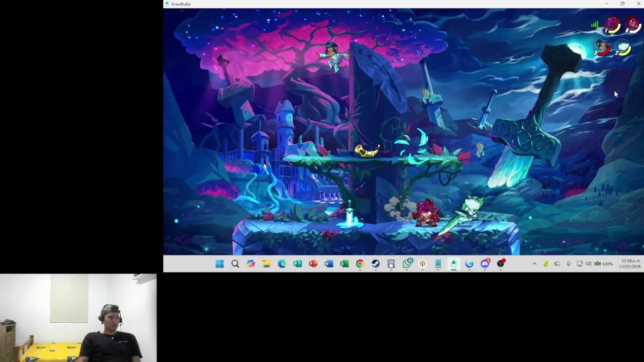Open the orange circular app in taskbar
Screen dimensions: 644x362
click(422, 264)
